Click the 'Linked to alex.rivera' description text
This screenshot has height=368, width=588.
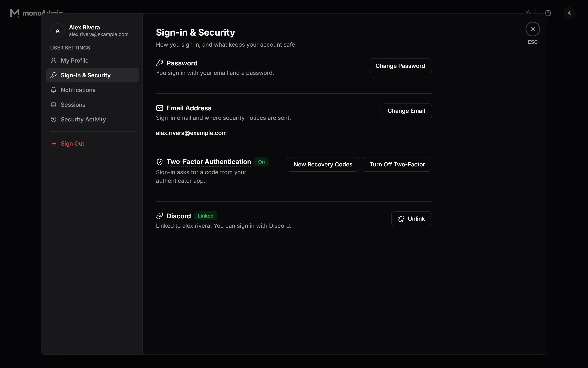(224, 226)
